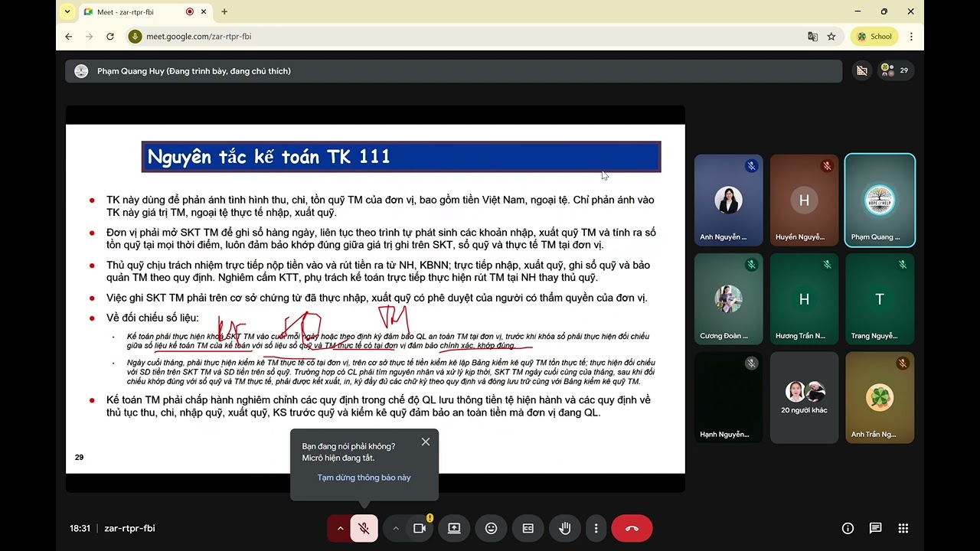The image size is (980, 551).
Task: Select Huyền Nguyễn participant tile
Action: click(804, 201)
